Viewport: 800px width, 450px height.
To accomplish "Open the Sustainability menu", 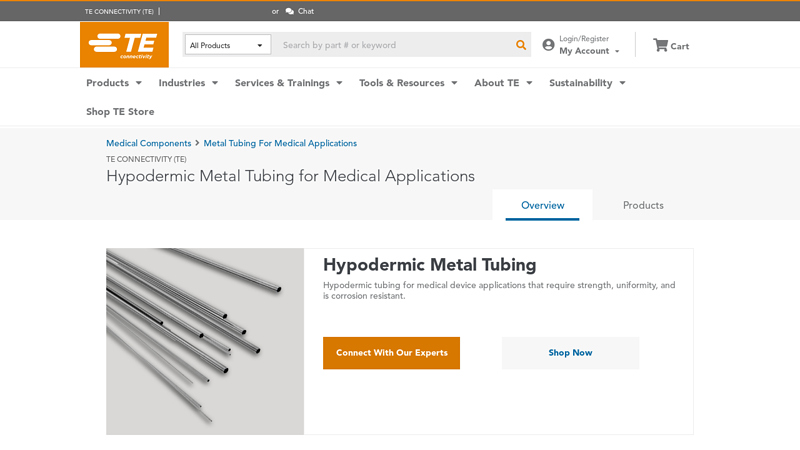I will [x=581, y=83].
